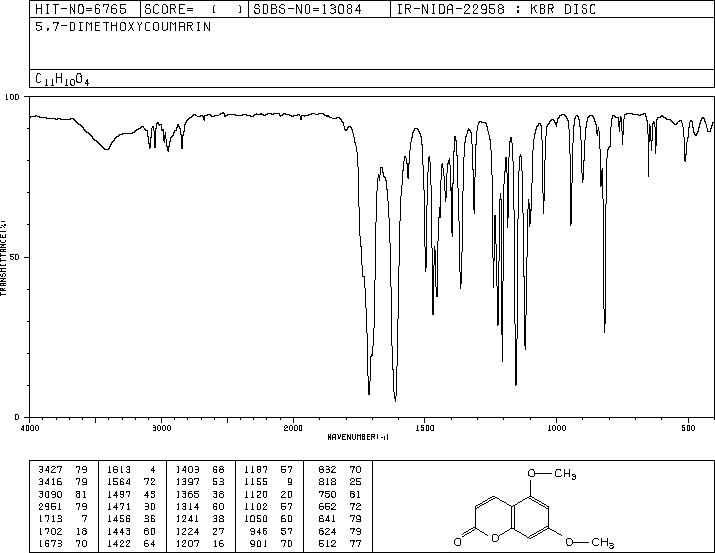The width and height of the screenshot is (715, 553).
Task: Click peak table entry 1443
Action: (x=119, y=531)
